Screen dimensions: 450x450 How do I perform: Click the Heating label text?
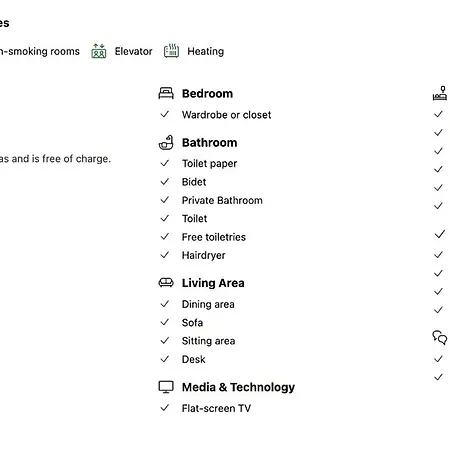click(x=206, y=51)
